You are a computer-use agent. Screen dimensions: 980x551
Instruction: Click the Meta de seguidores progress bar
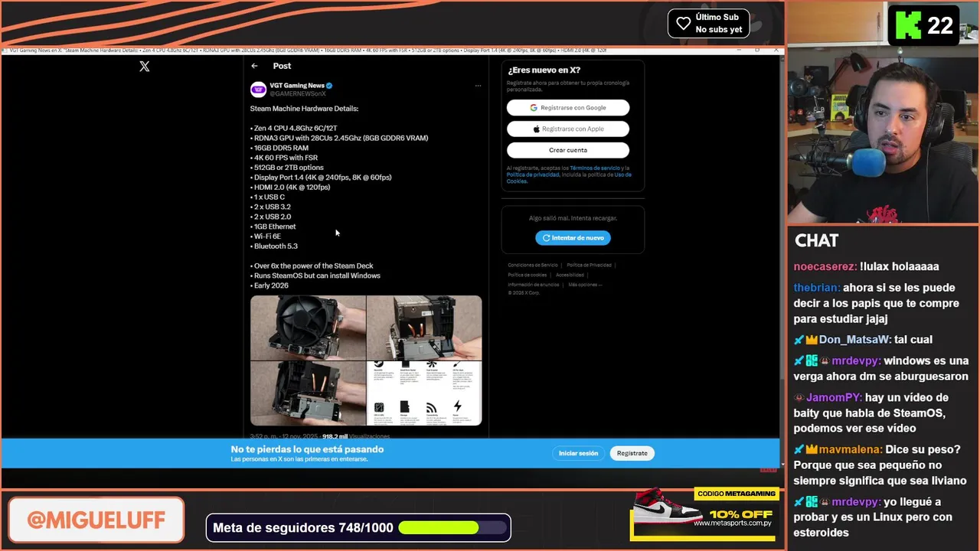coord(453,528)
